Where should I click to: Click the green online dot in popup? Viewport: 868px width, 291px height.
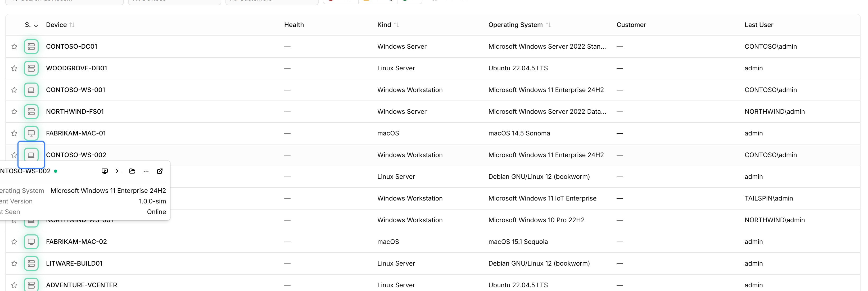[56, 171]
